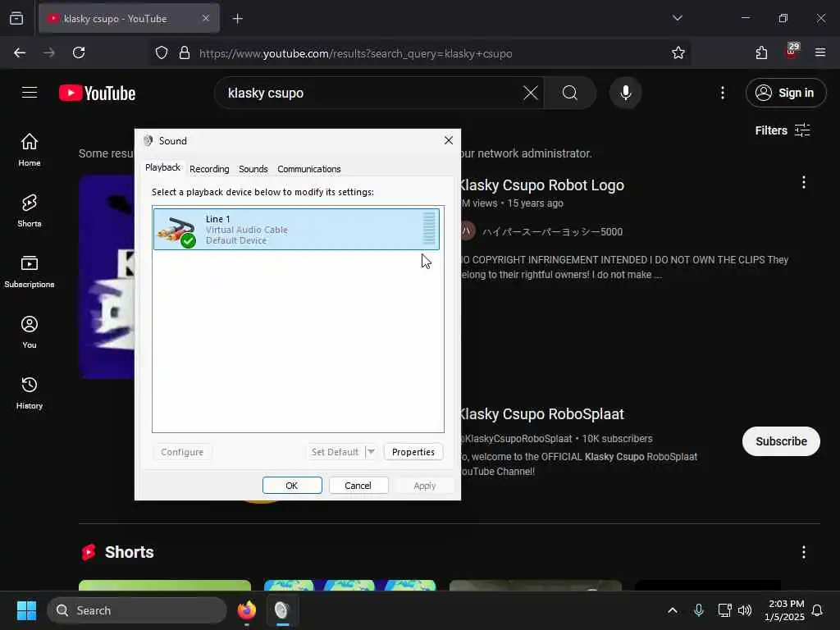Click taskbar microphone tray icon

click(699, 610)
